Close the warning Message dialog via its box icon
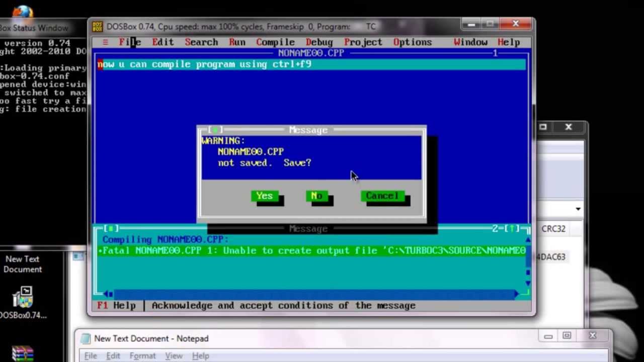The width and height of the screenshot is (644, 362). (215, 130)
